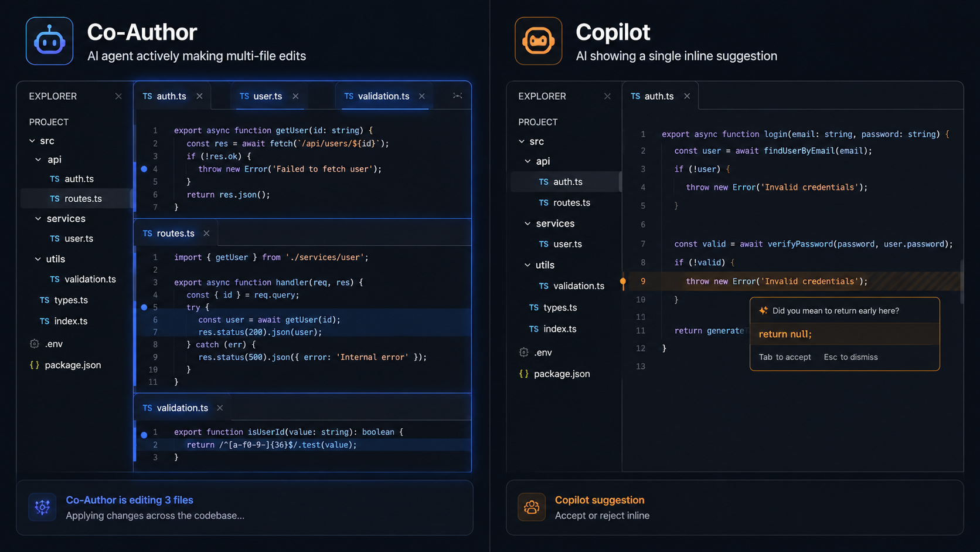
Task: Collapse the utils folder in Co-Author explorer
Action: click(x=38, y=259)
